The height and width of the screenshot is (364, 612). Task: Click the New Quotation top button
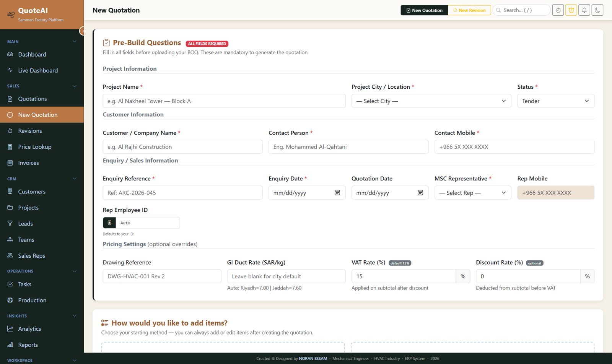pos(424,10)
